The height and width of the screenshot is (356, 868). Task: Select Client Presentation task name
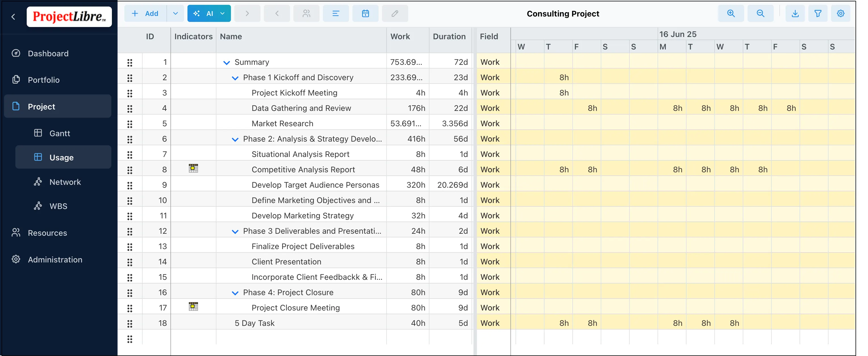pos(286,262)
